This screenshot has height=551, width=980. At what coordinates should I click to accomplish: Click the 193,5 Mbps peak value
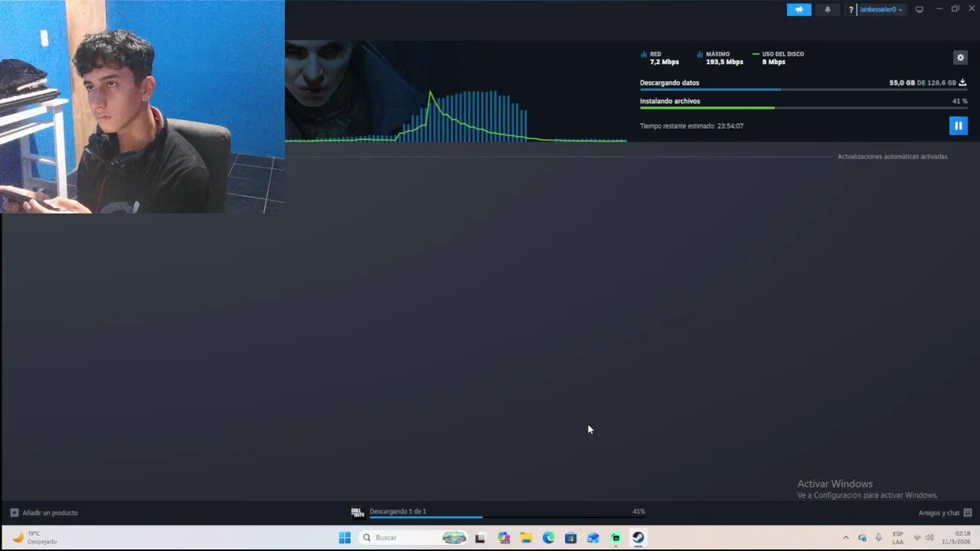[x=724, y=62]
